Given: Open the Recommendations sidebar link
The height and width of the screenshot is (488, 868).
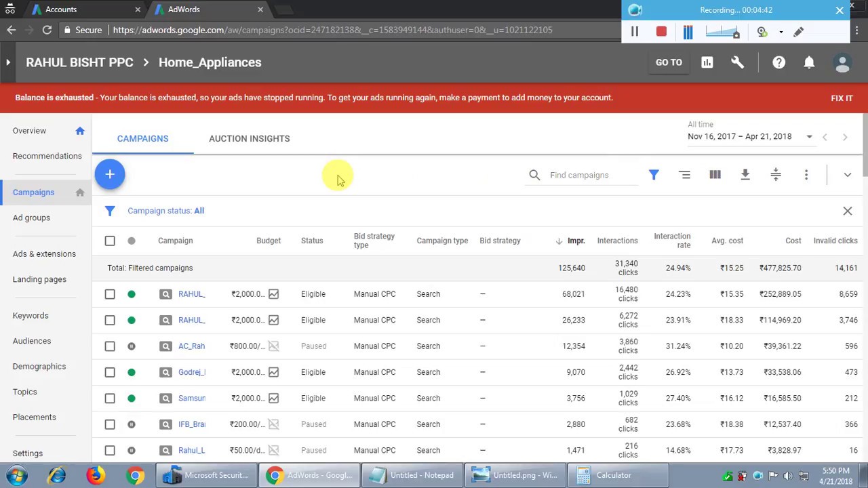Looking at the screenshot, I should 47,156.
